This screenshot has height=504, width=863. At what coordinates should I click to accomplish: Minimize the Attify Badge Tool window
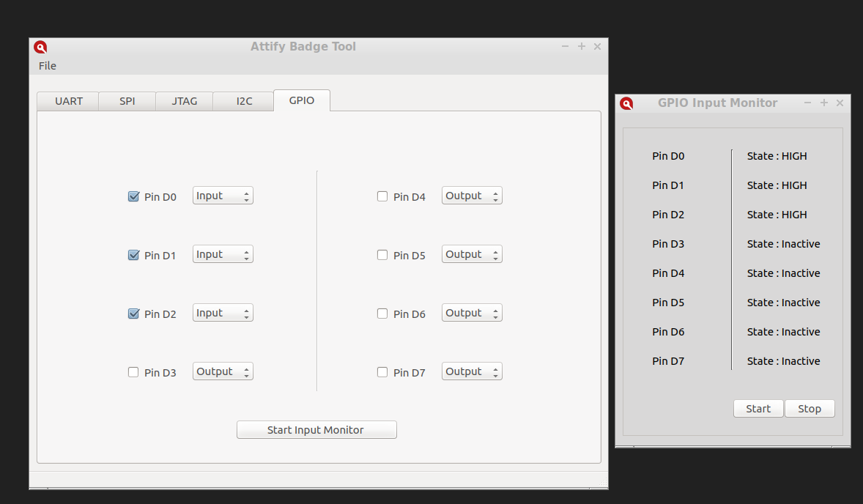tap(566, 47)
